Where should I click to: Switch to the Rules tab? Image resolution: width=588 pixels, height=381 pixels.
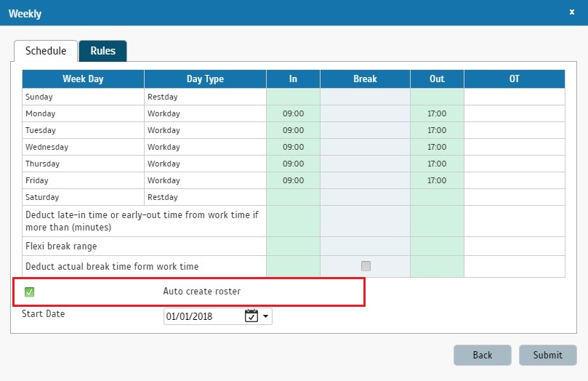point(102,51)
